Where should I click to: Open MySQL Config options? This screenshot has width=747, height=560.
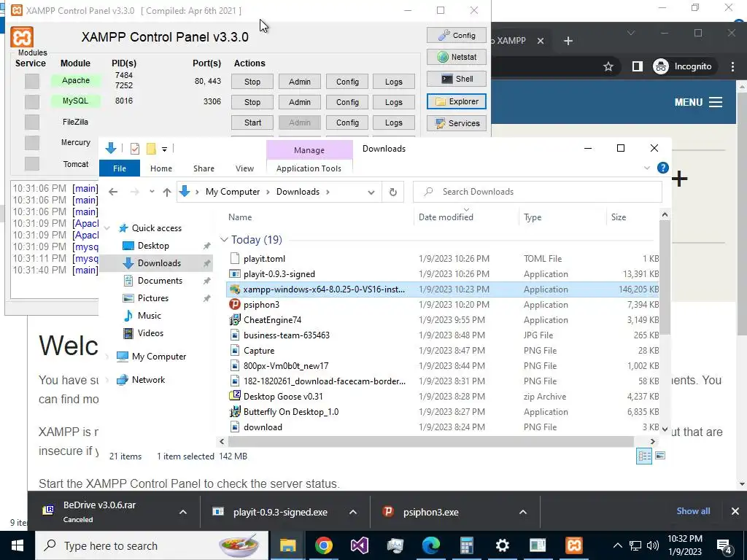pyautogui.click(x=347, y=102)
